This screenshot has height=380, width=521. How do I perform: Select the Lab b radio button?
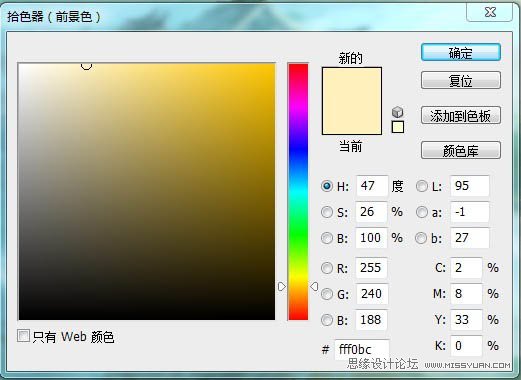421,238
